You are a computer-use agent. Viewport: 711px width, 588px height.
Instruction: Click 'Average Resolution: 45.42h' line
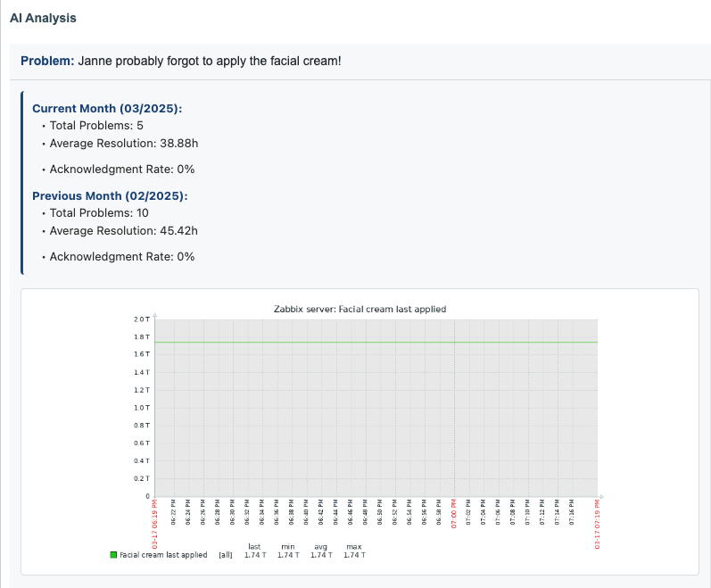click(123, 230)
